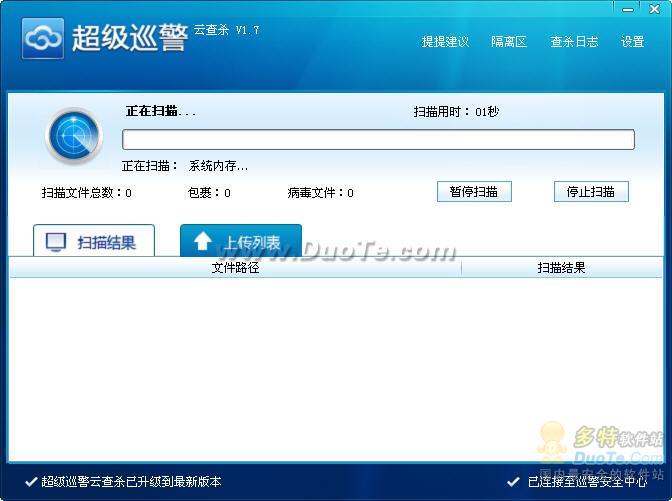Viewport: 672px width, 501px height.
Task: Click the 扫描用时：01秒 text
Action: (x=456, y=112)
